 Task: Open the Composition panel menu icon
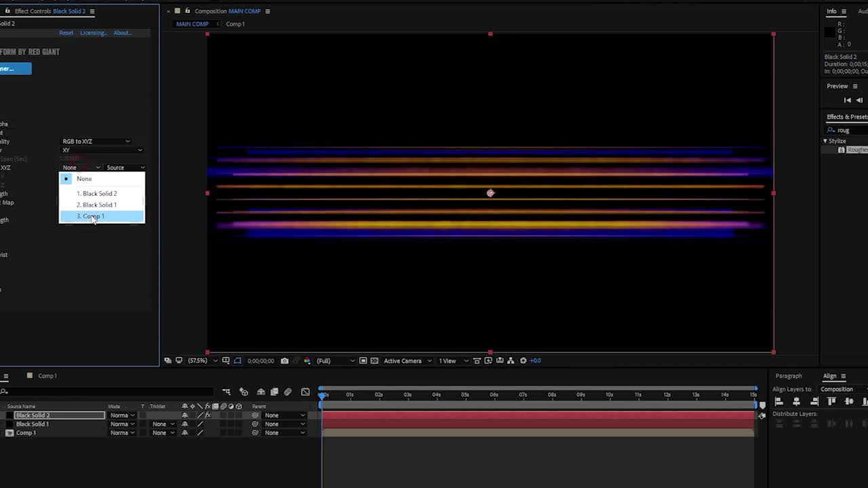(x=267, y=12)
